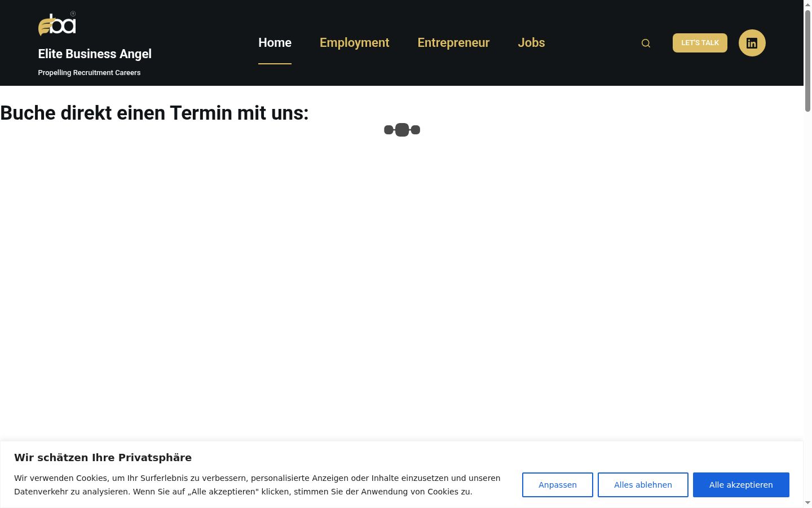This screenshot has width=812, height=508.
Task: Click the EBA logo image
Action: (57, 24)
